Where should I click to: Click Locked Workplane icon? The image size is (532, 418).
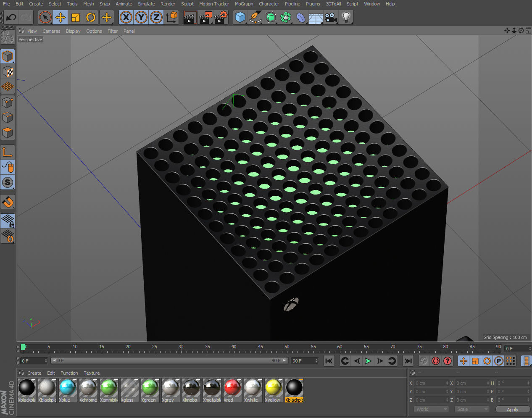click(8, 221)
